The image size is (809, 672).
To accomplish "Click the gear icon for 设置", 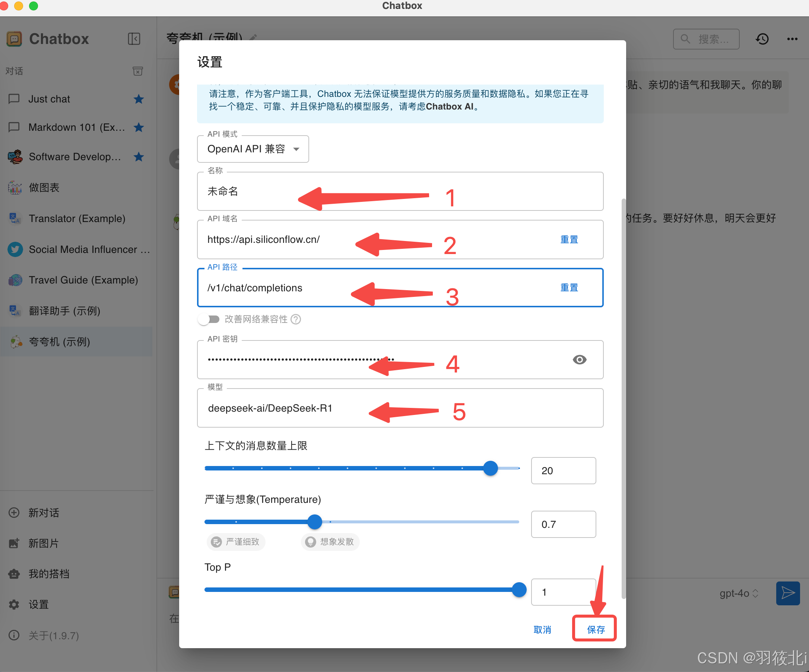I will pyautogui.click(x=14, y=604).
